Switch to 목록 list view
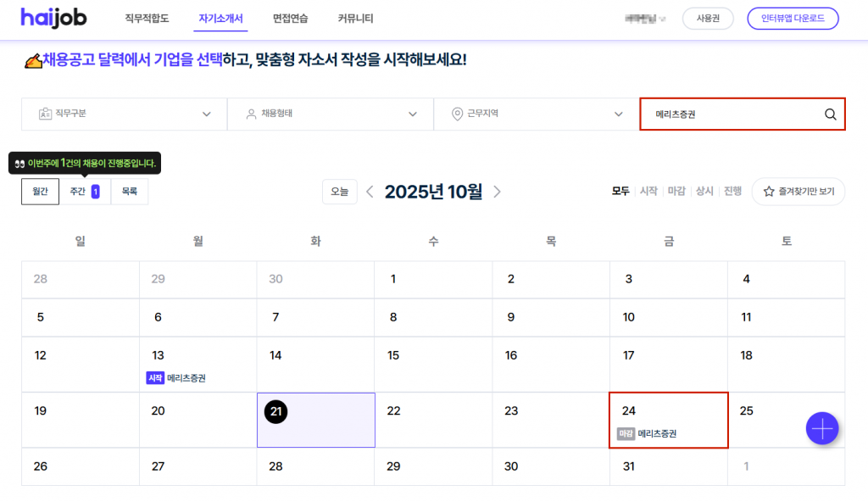Viewport: 868px width, 502px height. (x=129, y=192)
